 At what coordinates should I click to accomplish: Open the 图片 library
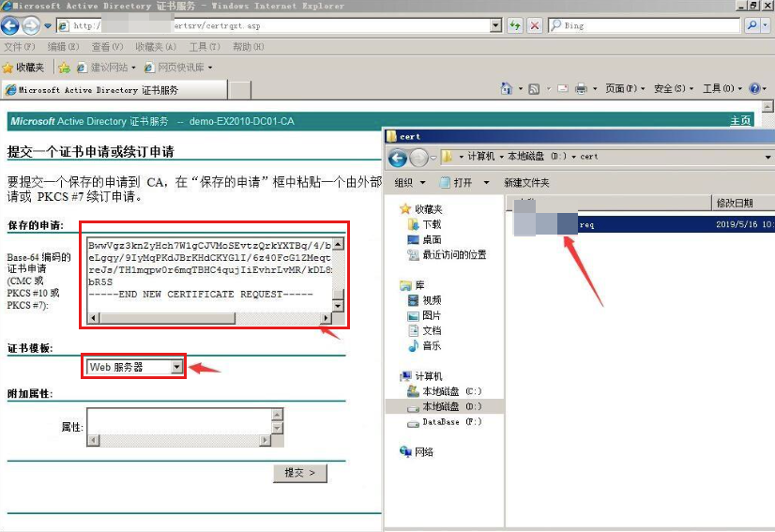click(x=432, y=315)
